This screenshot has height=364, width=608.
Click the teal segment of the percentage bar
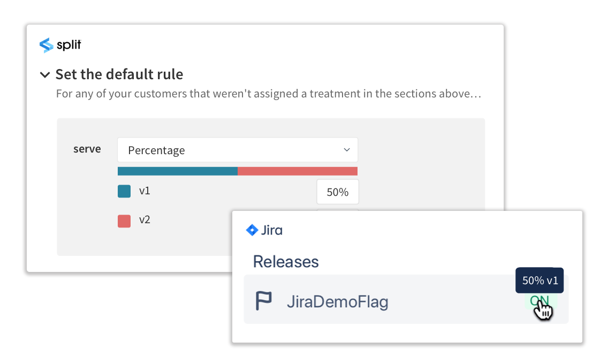click(x=177, y=171)
